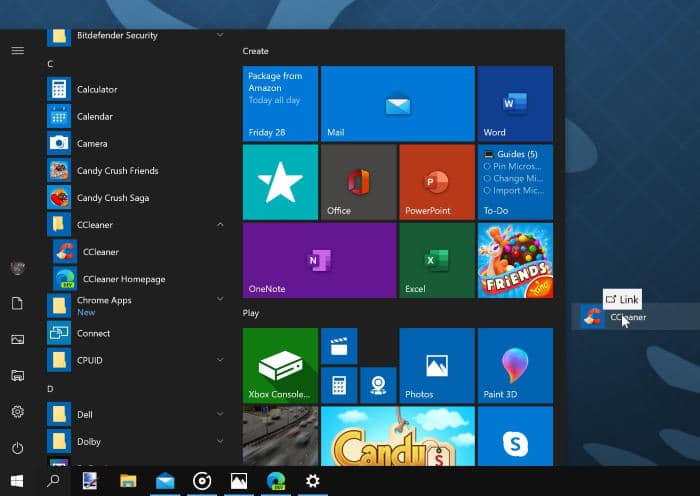This screenshot has height=496, width=700.
Task: Open the Movies & TV small tile
Action: click(x=339, y=346)
